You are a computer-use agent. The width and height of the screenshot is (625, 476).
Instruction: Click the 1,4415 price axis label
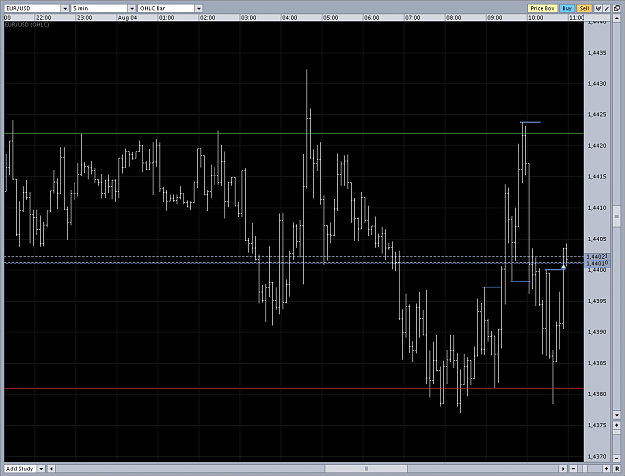tap(597, 177)
